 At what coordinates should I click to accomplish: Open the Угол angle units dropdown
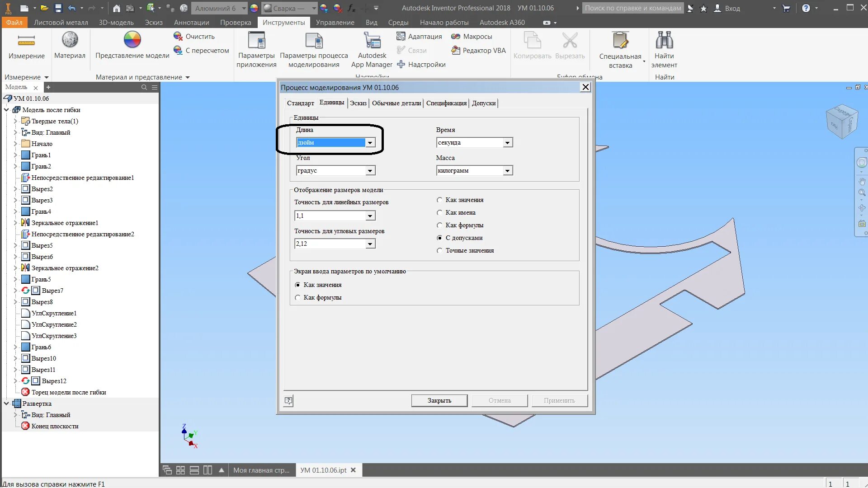(x=370, y=171)
